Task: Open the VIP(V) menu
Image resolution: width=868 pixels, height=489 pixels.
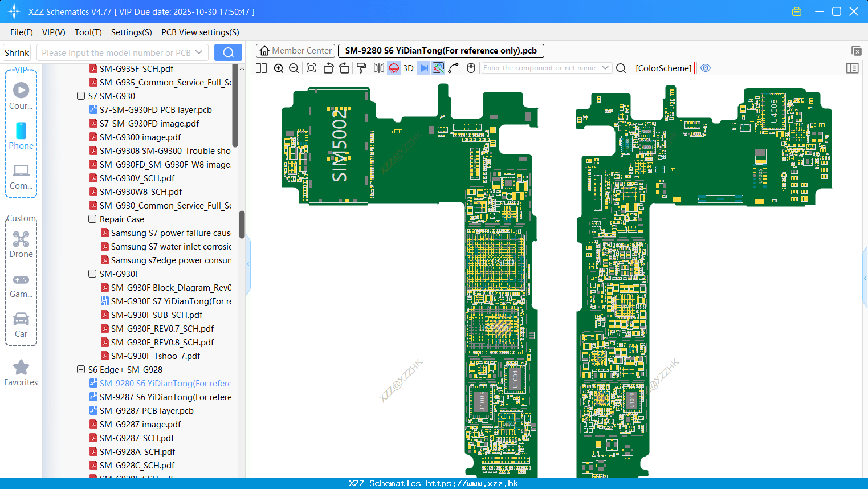Action: pos(54,32)
